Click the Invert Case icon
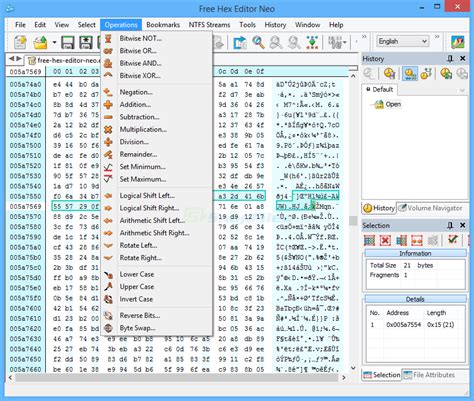 pyautogui.click(x=108, y=299)
